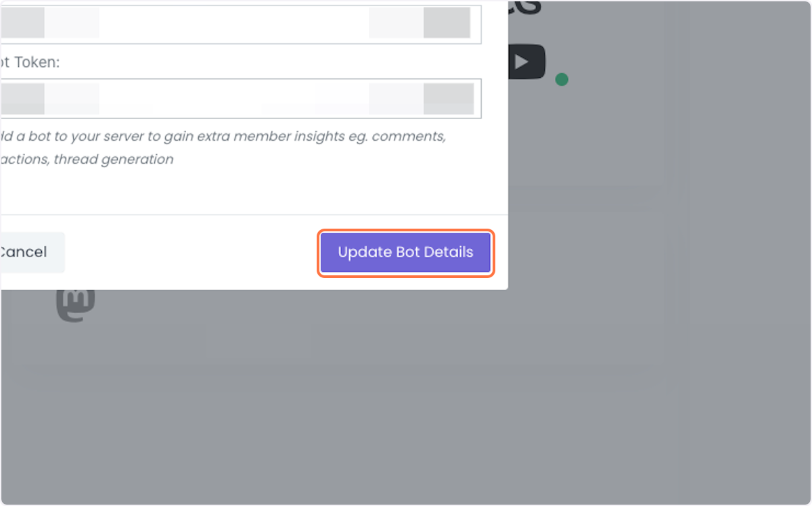
Task: Click Update Bot Details button
Action: (x=405, y=252)
